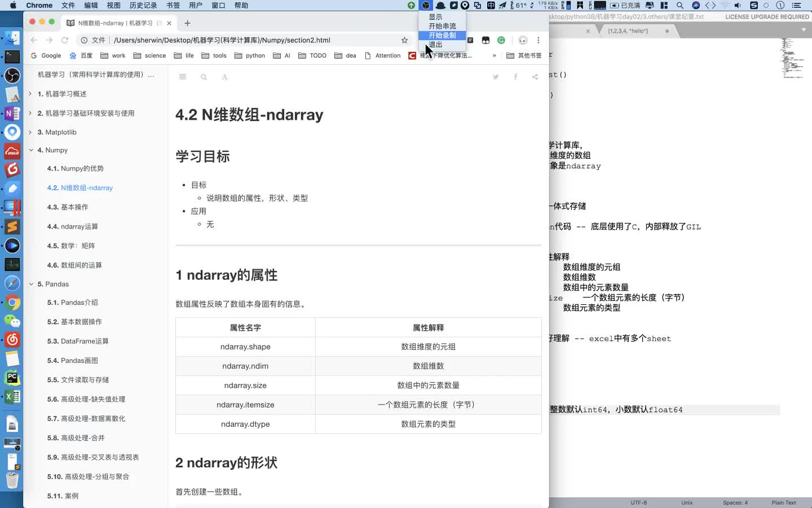
Task: Open WeChat from the Dock
Action: (12, 321)
